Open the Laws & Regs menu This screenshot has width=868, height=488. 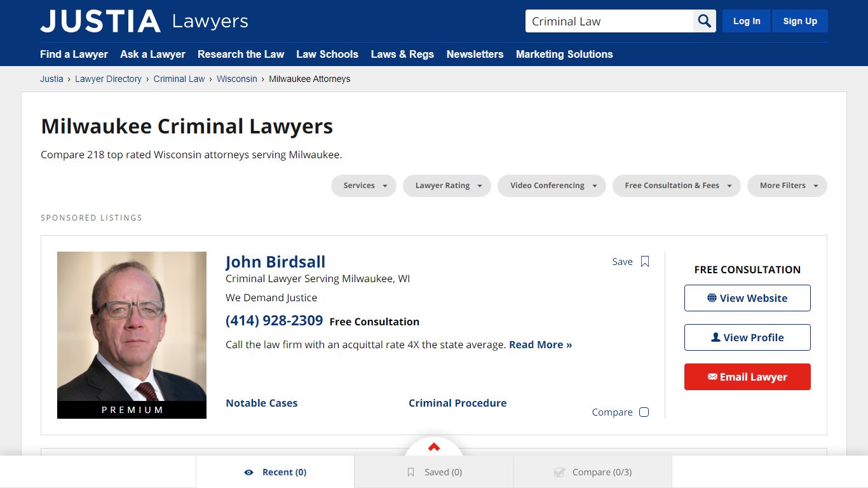pyautogui.click(x=402, y=54)
